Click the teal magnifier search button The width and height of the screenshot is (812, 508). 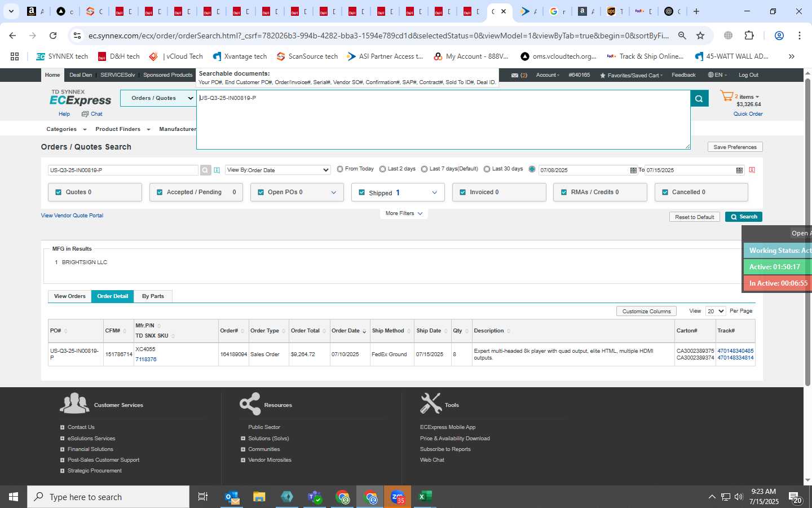coord(699,98)
